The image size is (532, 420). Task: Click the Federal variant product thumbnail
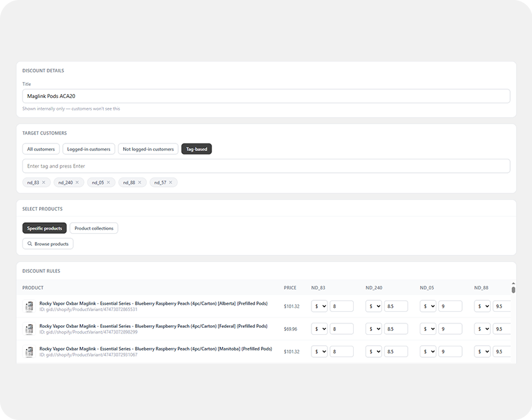[x=29, y=329]
